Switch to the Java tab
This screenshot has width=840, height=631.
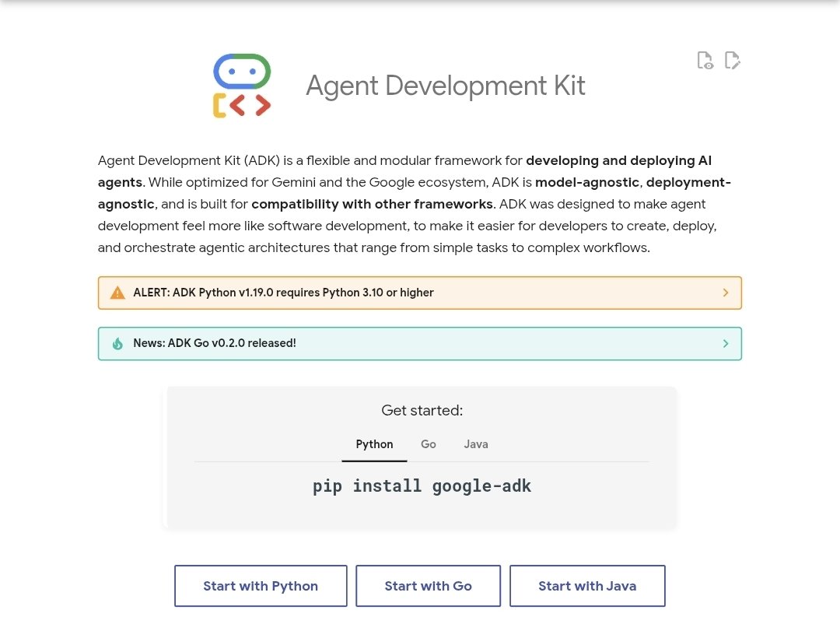pyautogui.click(x=476, y=444)
